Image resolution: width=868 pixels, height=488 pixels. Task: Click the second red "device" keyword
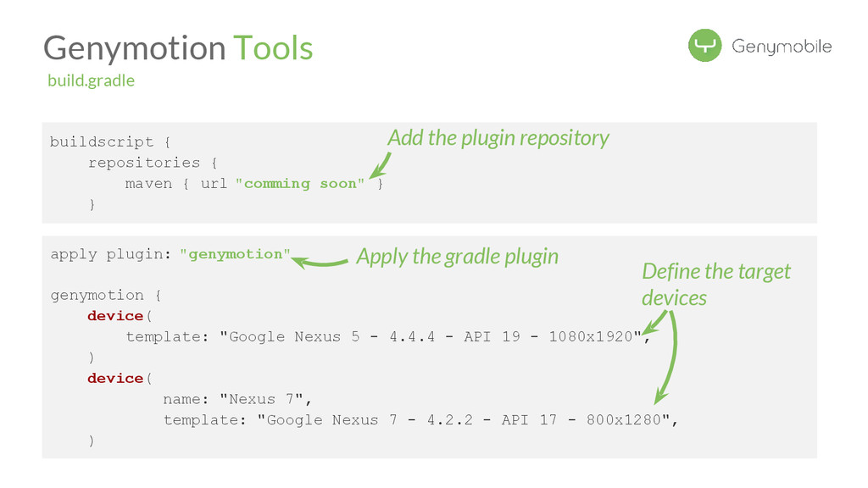click(x=115, y=379)
